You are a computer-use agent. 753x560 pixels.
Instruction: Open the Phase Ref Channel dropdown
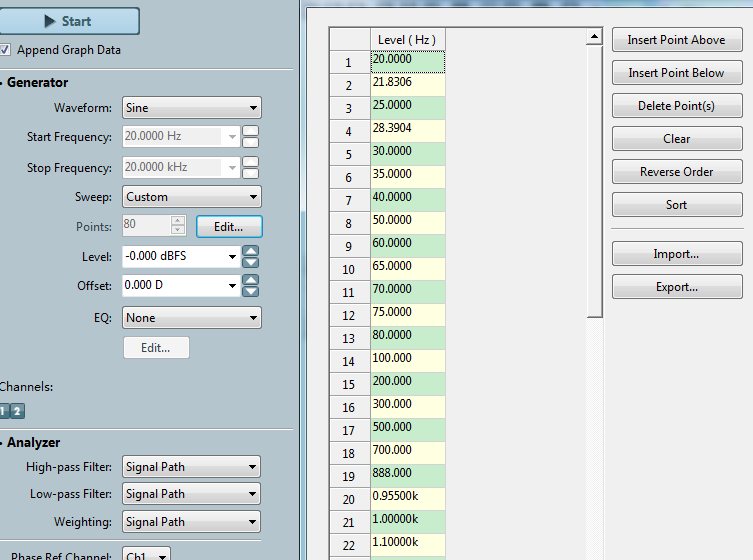(146, 555)
